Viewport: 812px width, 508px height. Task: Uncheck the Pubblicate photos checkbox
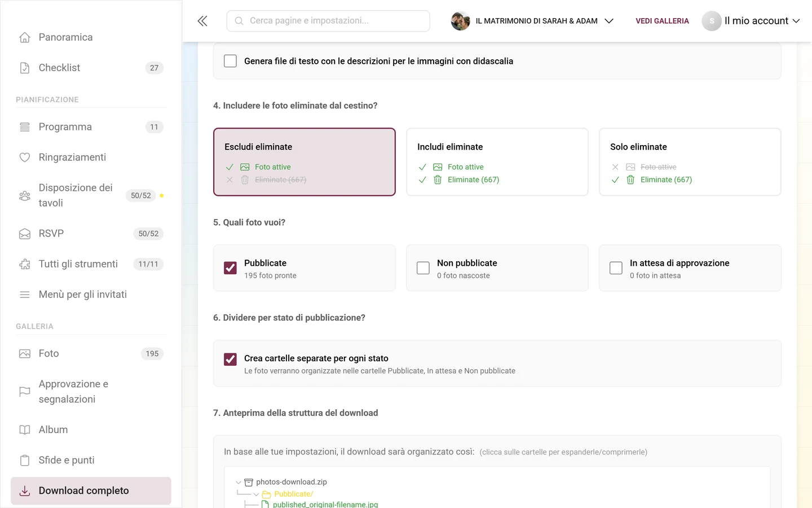230,268
